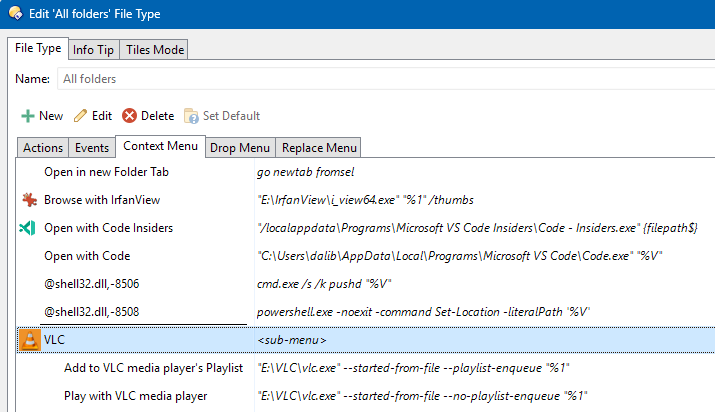Click the pencil Edit icon
The image size is (715, 412).
pos(80,116)
